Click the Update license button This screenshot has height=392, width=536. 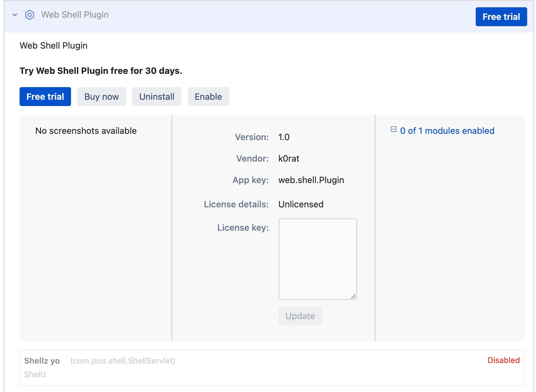pos(300,316)
